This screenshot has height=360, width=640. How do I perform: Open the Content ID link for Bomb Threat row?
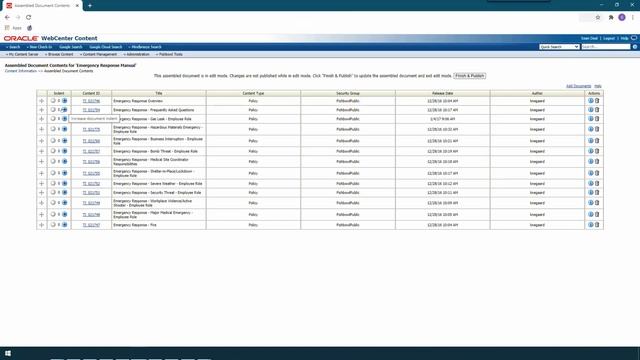[x=91, y=151]
